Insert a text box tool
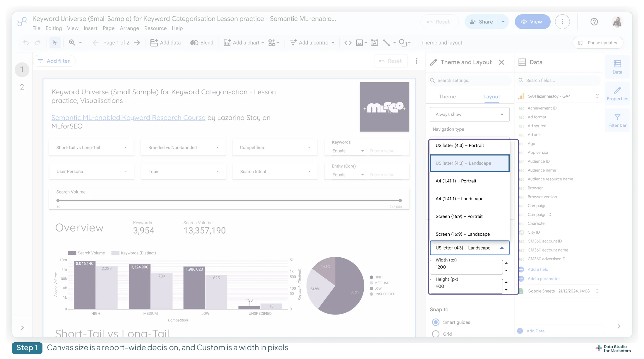The image size is (644, 359). tap(374, 43)
